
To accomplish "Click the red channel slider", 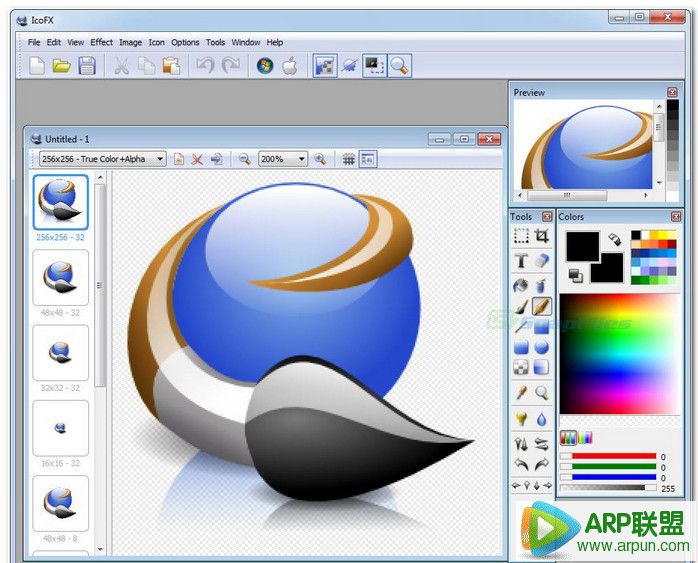I will pos(607,456).
